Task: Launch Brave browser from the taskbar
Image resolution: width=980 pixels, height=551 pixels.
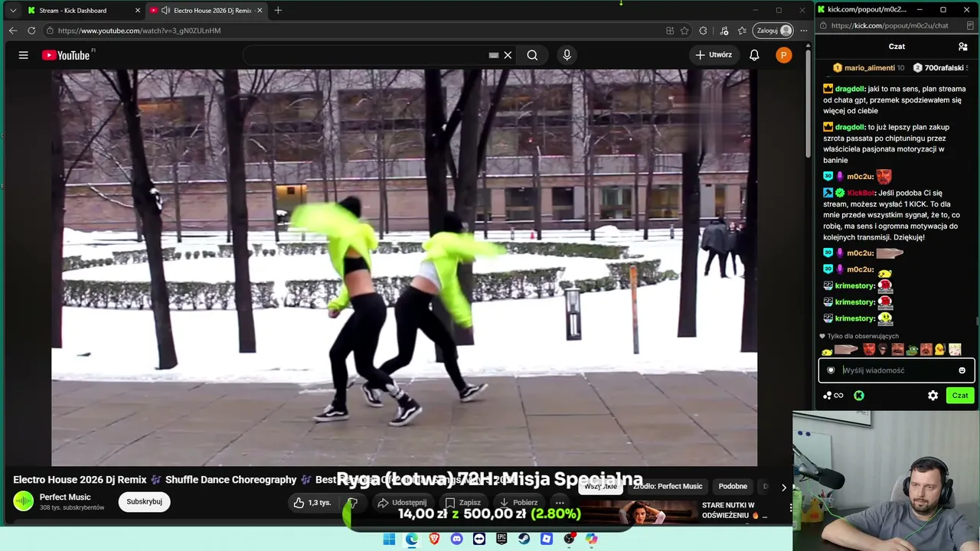Action: 434,539
